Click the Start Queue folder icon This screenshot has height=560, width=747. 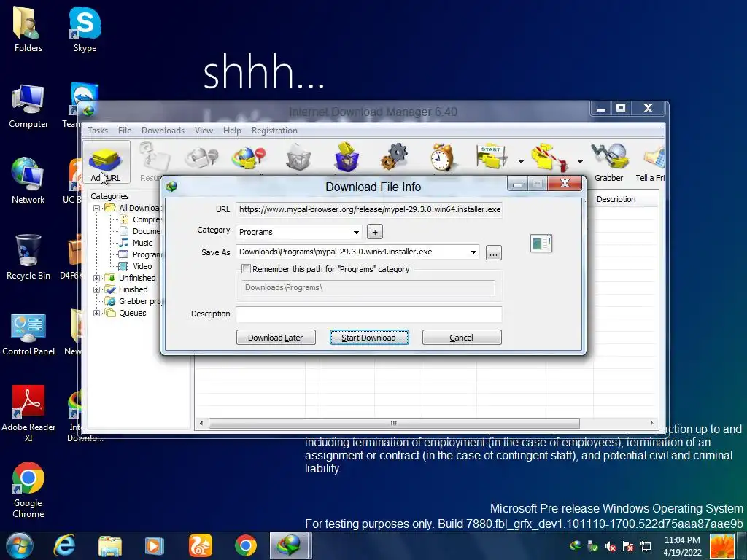click(492, 157)
